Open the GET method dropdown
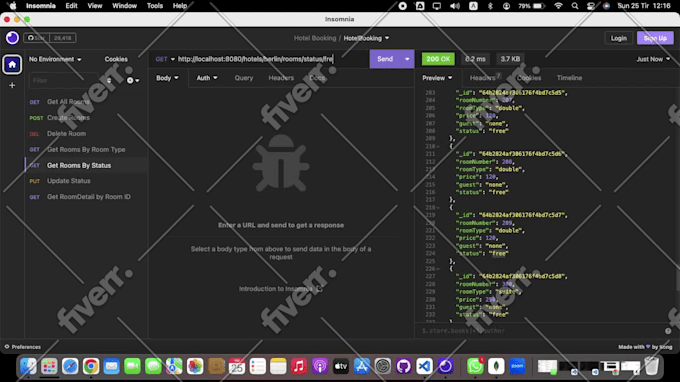The image size is (680, 382). 165,59
